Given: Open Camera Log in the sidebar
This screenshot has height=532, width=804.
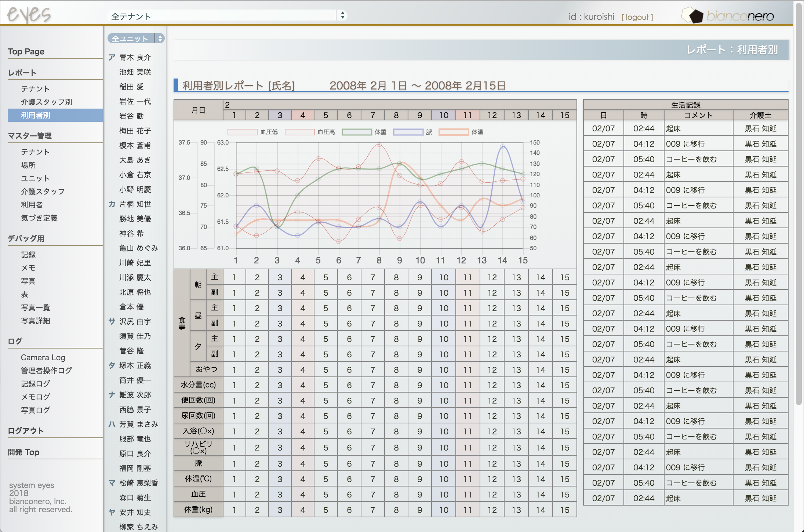Looking at the screenshot, I should [x=43, y=357].
